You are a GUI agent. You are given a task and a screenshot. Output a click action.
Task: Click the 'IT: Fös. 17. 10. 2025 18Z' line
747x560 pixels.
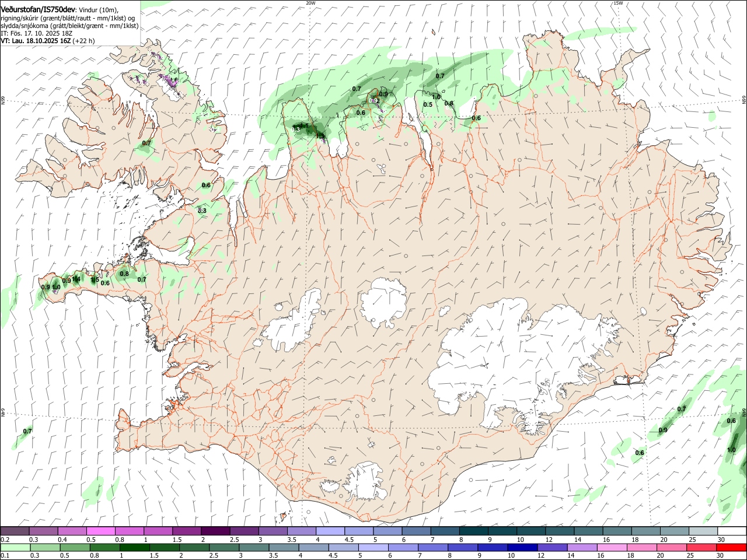pos(36,33)
